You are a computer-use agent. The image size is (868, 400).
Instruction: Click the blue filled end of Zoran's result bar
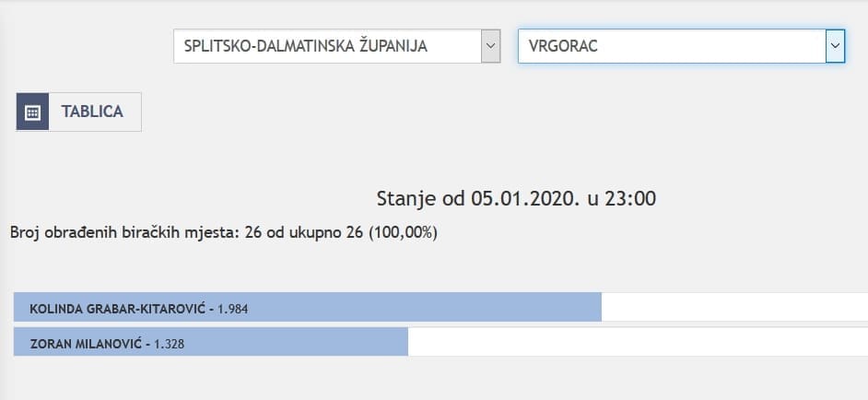coord(396,343)
